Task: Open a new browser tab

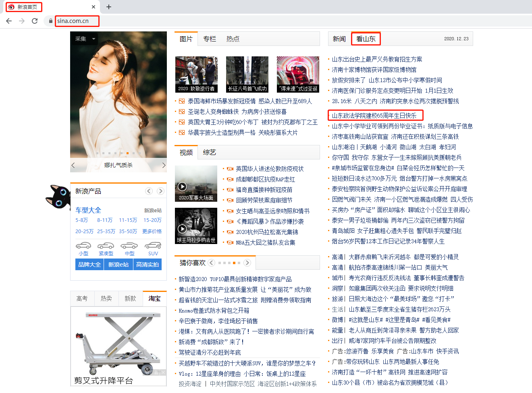Action: [109, 7]
